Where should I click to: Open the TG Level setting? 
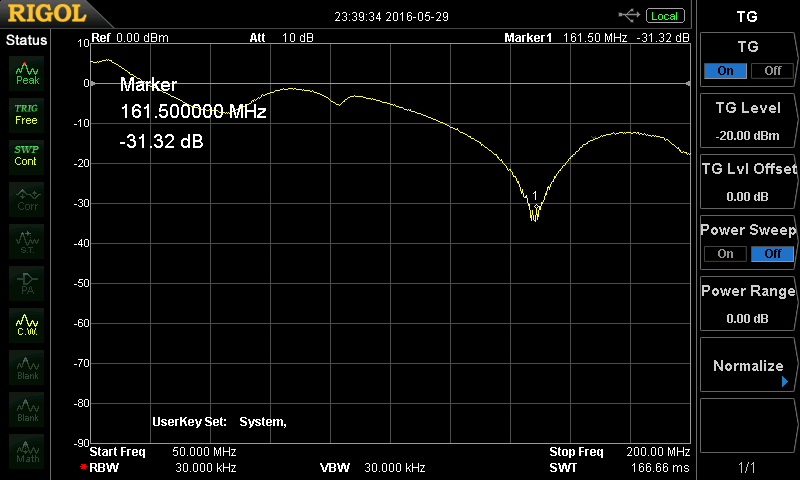pyautogui.click(x=748, y=121)
